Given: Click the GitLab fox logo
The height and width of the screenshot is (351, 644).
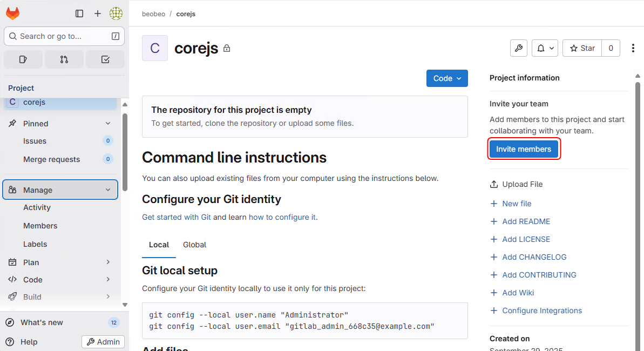Looking at the screenshot, I should tap(12, 13).
